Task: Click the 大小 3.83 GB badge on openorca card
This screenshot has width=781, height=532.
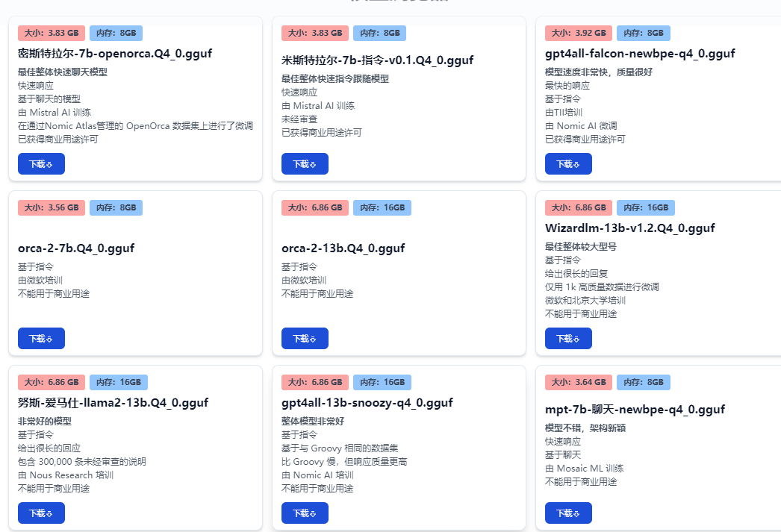Action: point(52,33)
